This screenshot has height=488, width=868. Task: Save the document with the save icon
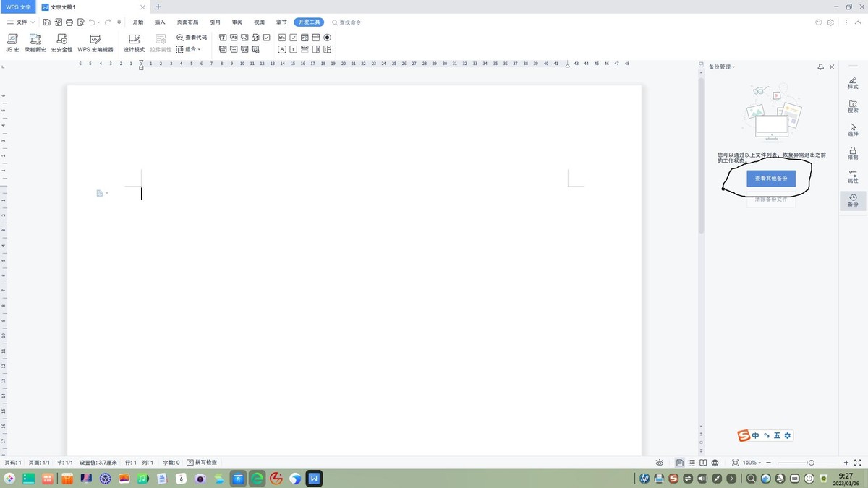click(46, 22)
